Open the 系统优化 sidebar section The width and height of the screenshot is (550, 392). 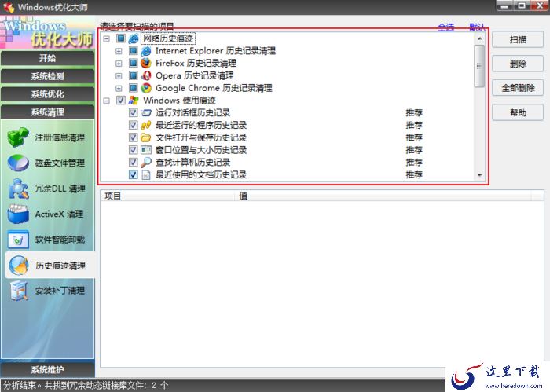pos(47,94)
